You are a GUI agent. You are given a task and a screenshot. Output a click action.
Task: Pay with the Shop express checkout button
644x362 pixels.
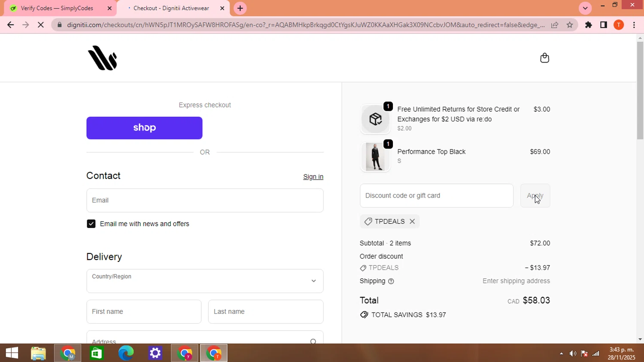click(144, 128)
